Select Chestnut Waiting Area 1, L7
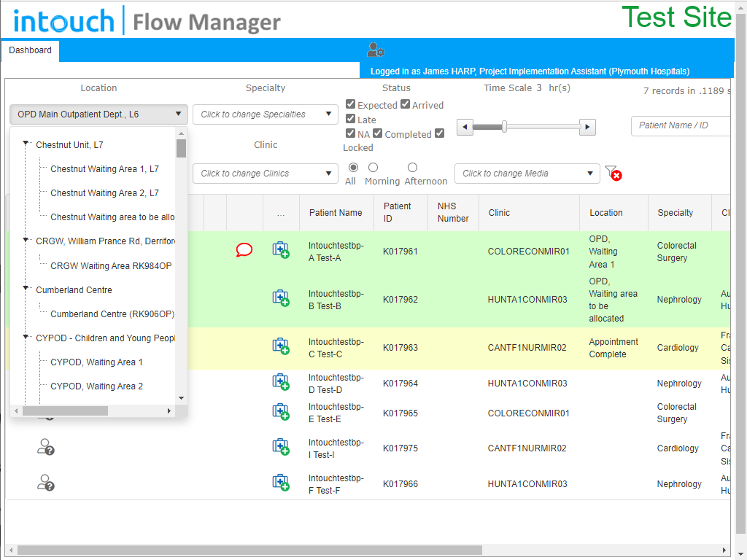The image size is (747, 560). pos(104,169)
